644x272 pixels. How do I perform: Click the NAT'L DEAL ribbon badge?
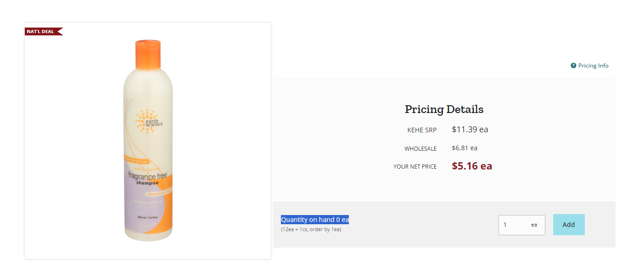[44, 32]
